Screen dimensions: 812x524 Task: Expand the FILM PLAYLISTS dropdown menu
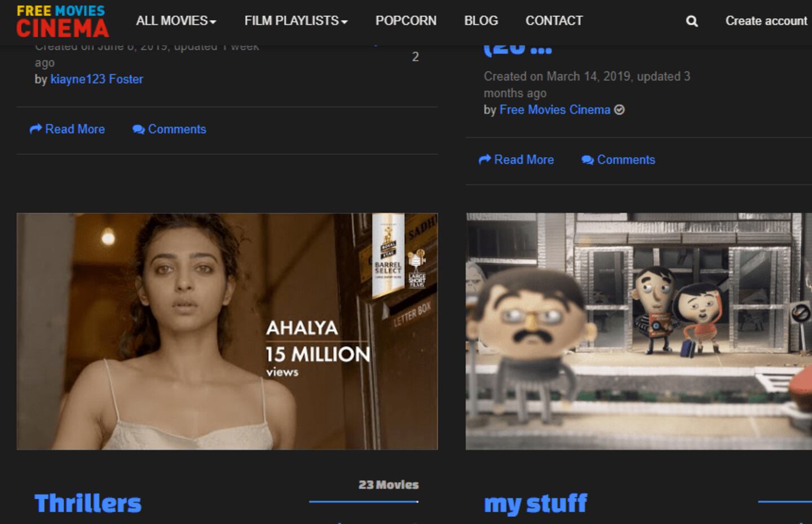coord(295,21)
